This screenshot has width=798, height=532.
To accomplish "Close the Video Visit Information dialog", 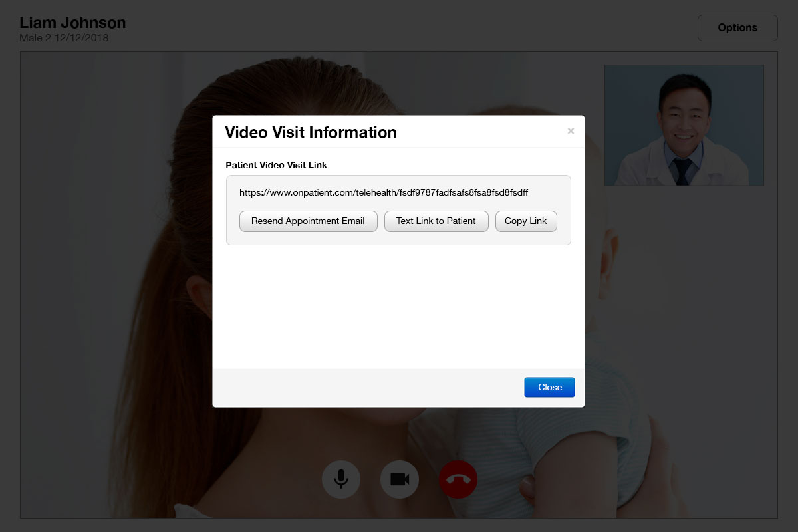I will tap(549, 387).
